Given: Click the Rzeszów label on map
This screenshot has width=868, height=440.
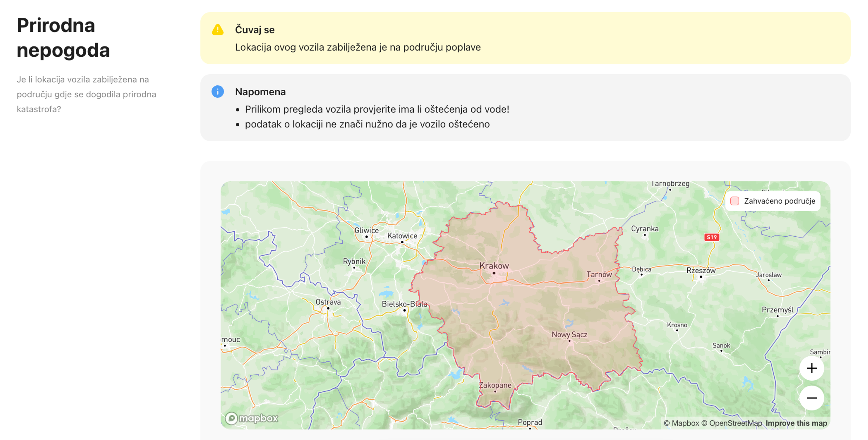Looking at the screenshot, I should click(x=701, y=271).
